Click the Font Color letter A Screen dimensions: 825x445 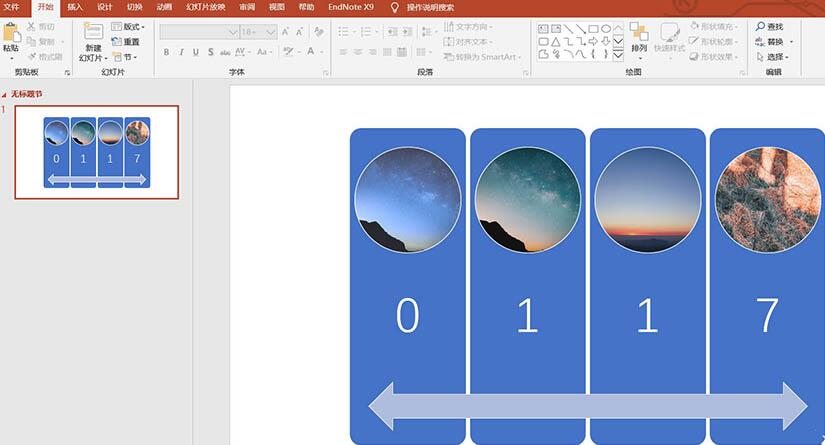[x=311, y=52]
